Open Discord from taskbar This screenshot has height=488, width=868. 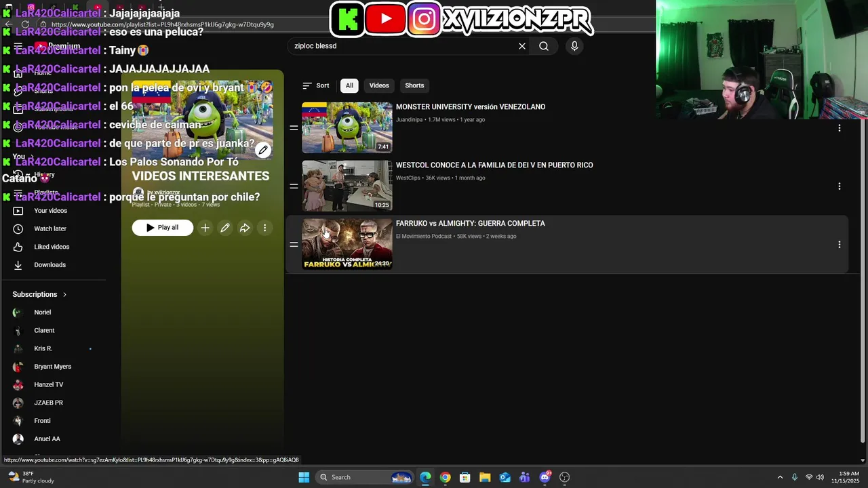click(545, 477)
